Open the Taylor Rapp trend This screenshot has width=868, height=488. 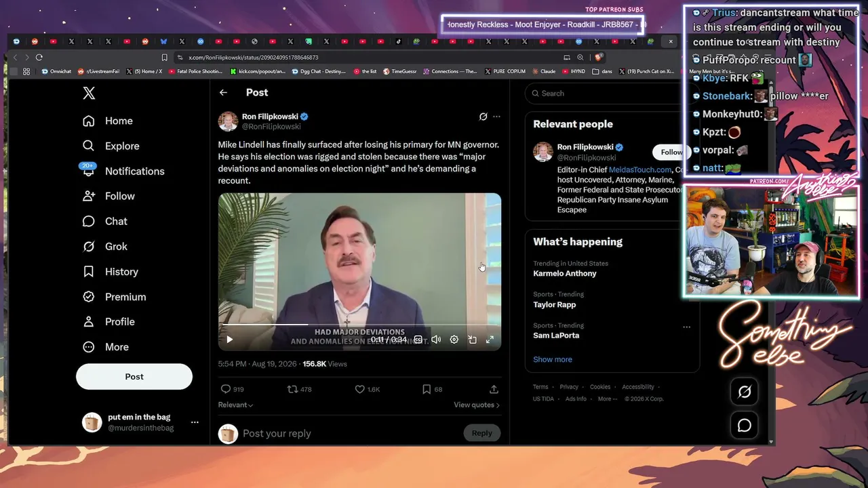555,304
